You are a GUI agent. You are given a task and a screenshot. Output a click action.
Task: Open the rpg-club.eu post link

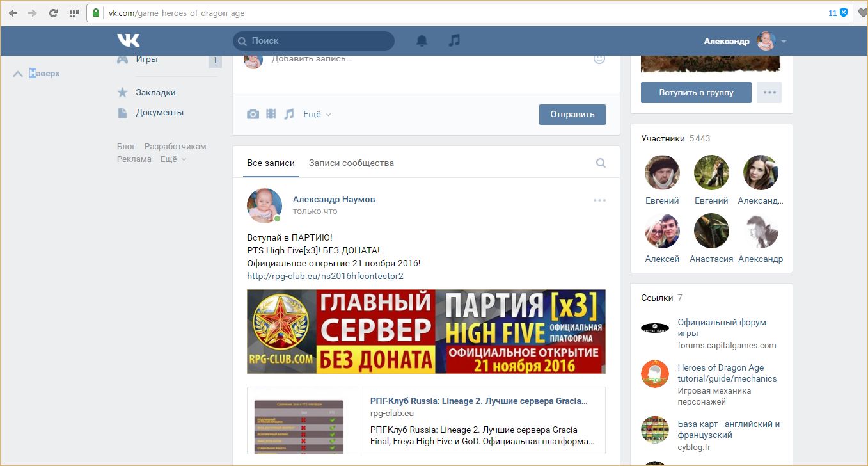325,277
